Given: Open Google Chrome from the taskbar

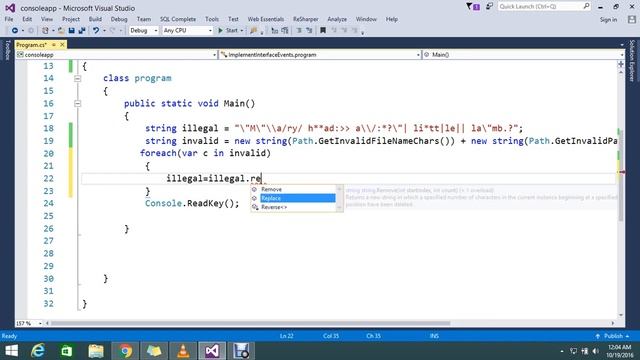Looking at the screenshot, I should (125, 351).
